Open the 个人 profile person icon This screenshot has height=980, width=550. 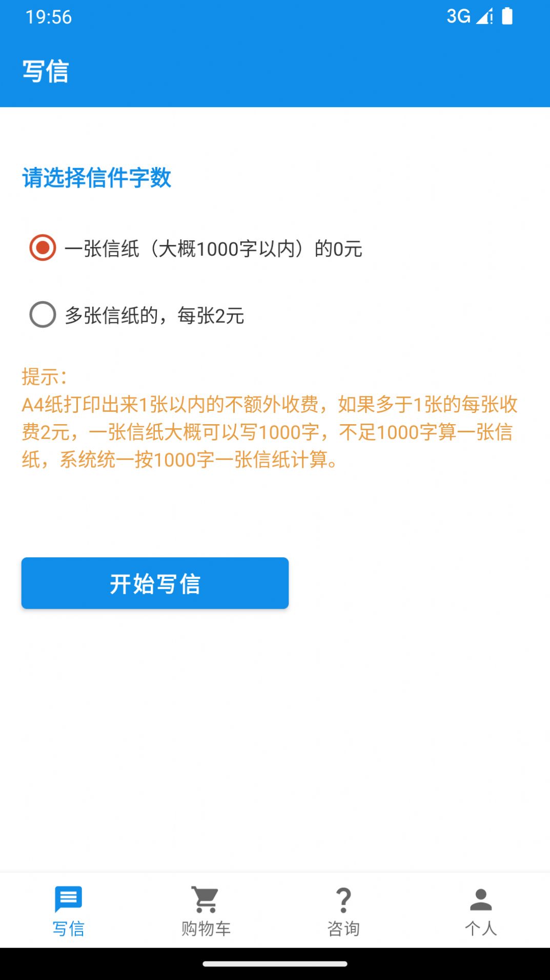click(481, 900)
